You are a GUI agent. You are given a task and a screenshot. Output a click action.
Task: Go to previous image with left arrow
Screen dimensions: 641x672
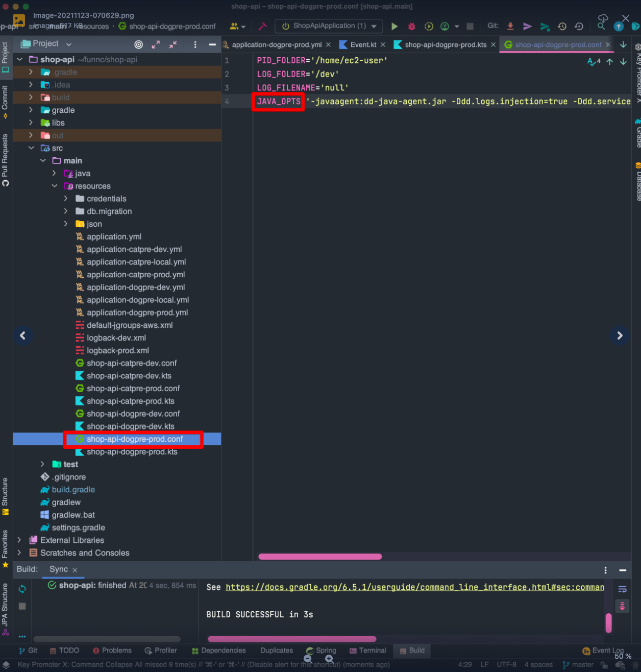(22, 335)
